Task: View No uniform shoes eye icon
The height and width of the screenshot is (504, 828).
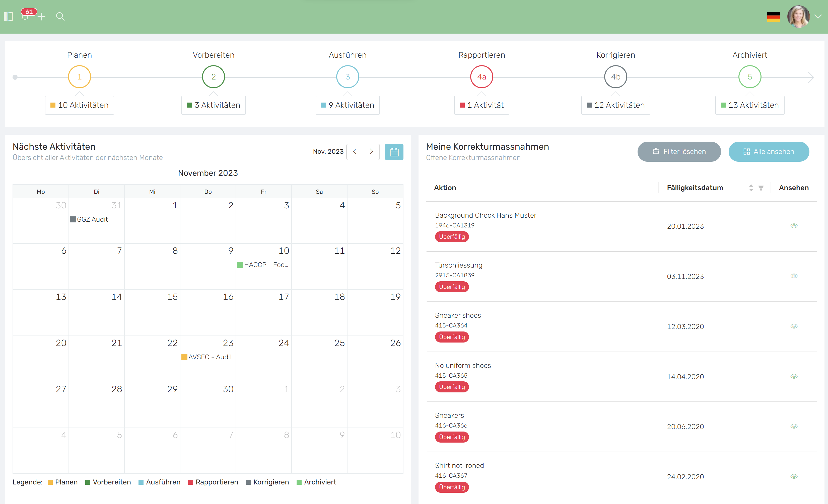Action: (794, 376)
